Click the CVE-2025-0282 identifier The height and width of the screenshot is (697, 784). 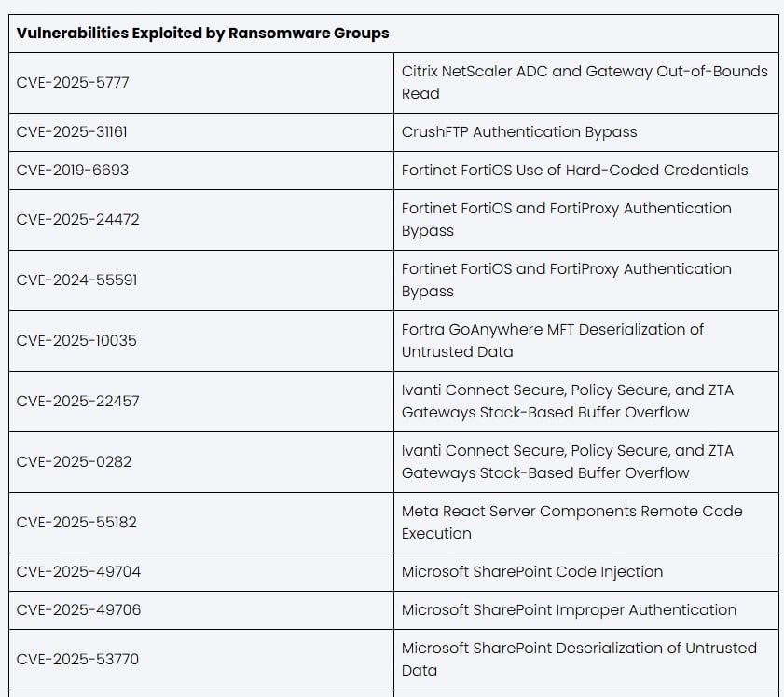[73, 462]
